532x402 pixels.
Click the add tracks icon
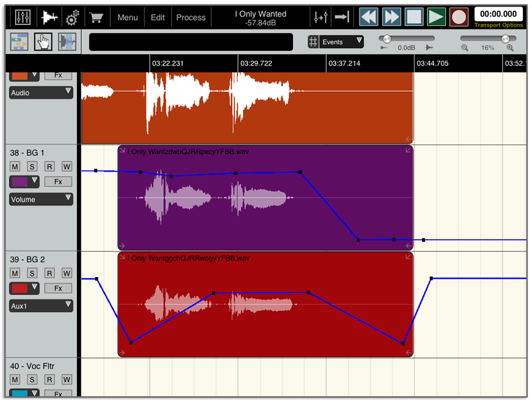tap(19, 42)
